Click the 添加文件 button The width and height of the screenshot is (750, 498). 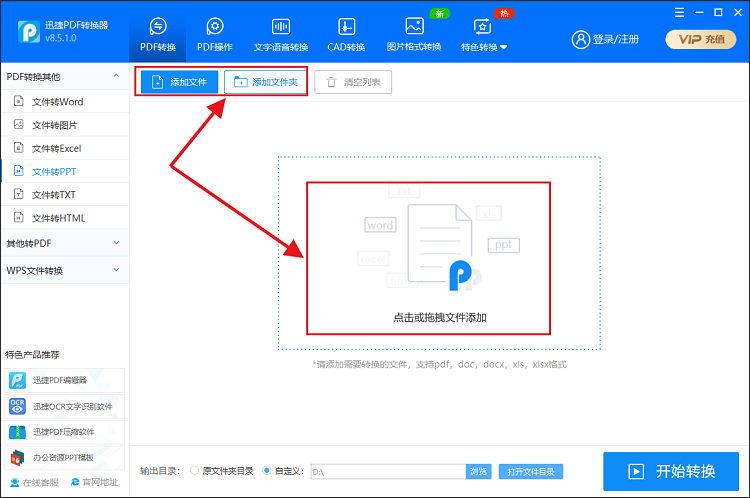tap(179, 82)
